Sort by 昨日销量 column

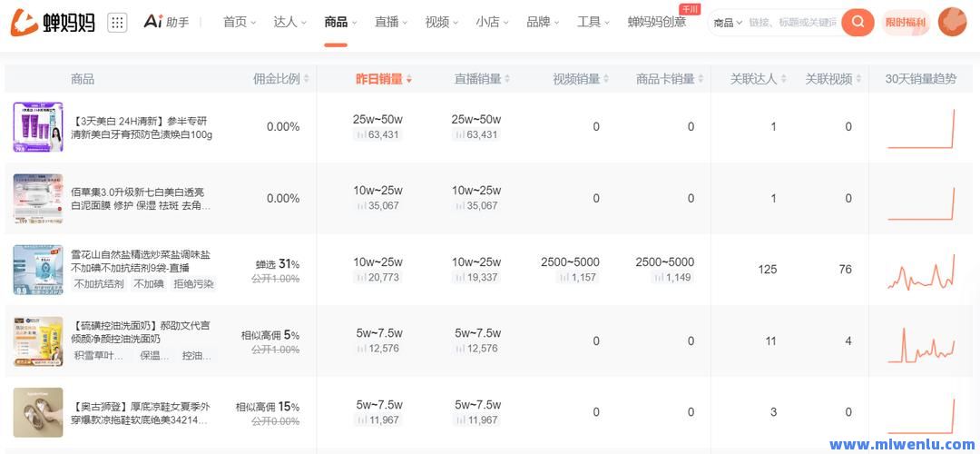pyautogui.click(x=383, y=79)
